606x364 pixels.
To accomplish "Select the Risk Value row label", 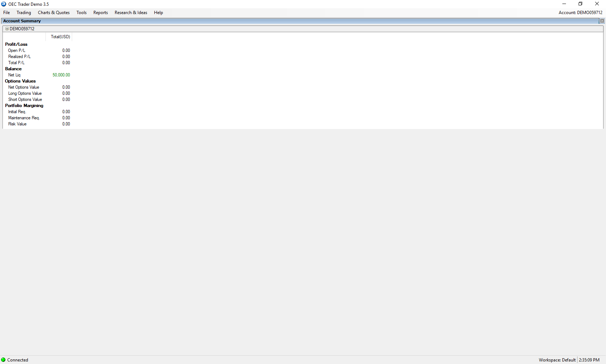I will click(17, 124).
